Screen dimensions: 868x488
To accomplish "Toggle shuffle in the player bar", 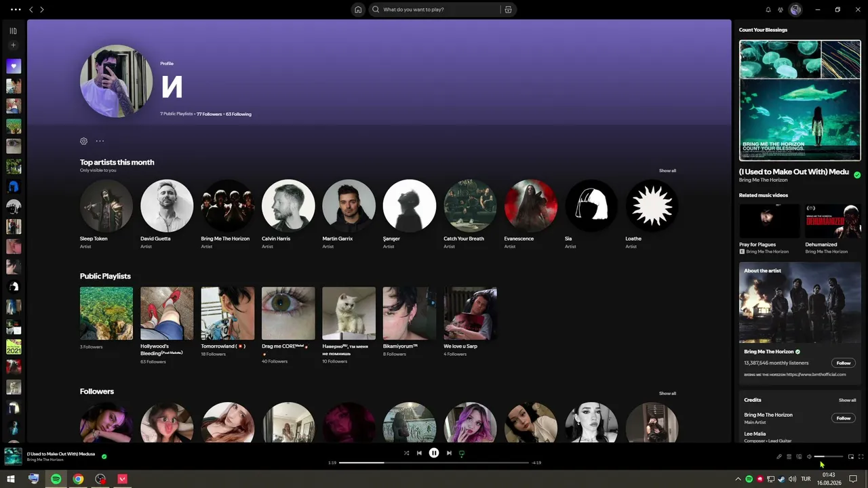I will [x=406, y=453].
